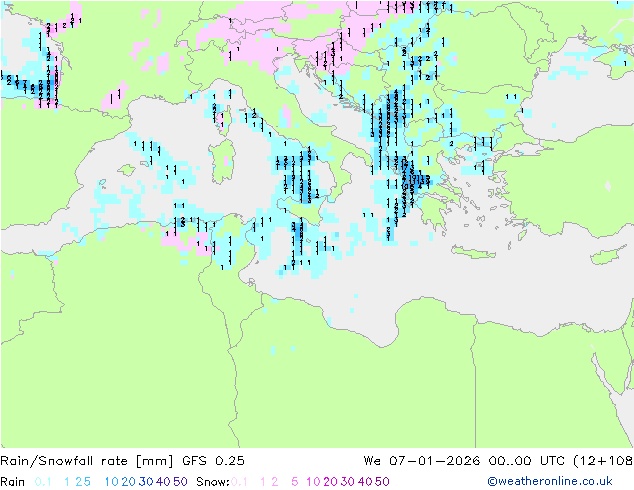Click the 'GFS 0.25' model label

213,461
